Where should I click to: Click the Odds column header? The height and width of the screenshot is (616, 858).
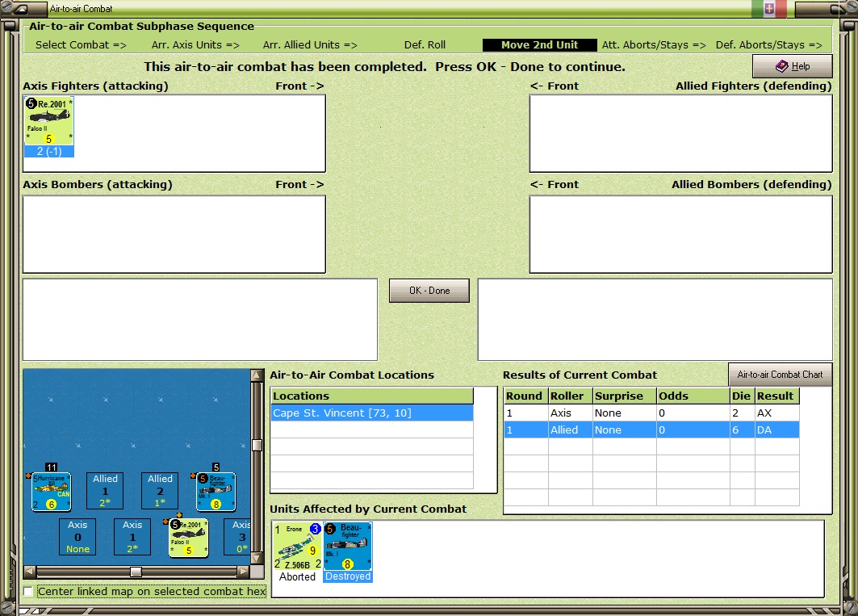[x=693, y=396]
